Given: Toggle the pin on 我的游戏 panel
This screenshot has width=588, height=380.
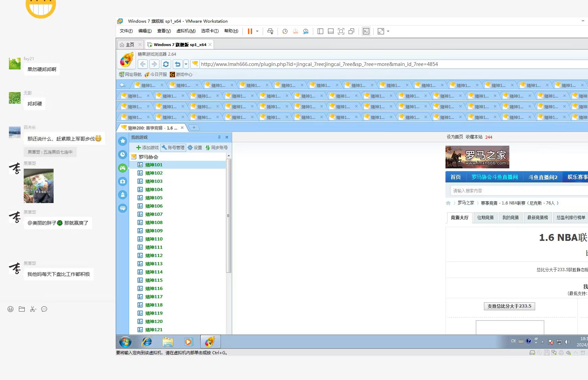Looking at the screenshot, I should [x=219, y=137].
